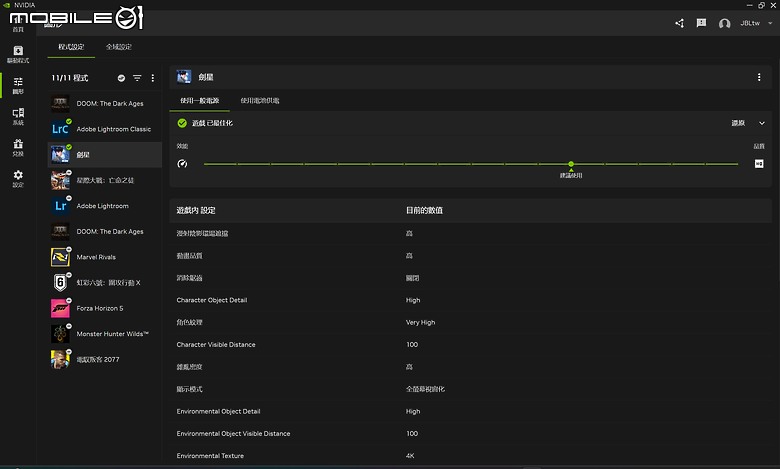Viewport: 780px width, 469px height.
Task: Click the Environmental Object Detail row
Action: point(470,411)
